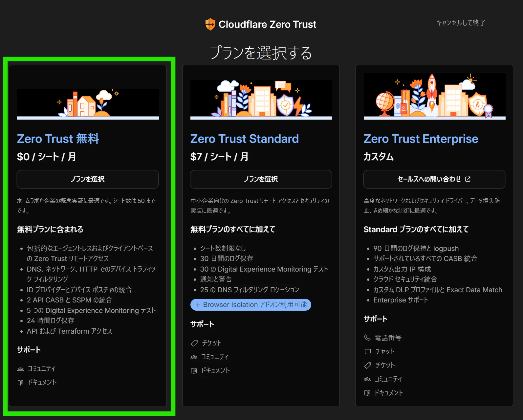523x420 pixels.
Task: Click the ticket icon in Enterprise plan support
Action: [x=368, y=365]
